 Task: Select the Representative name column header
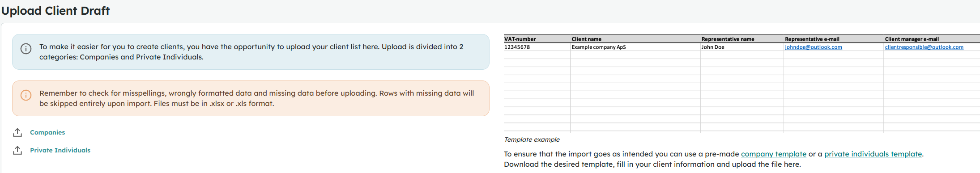click(728, 39)
